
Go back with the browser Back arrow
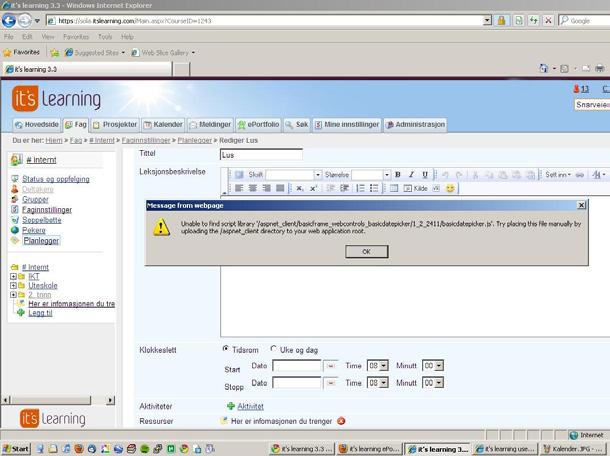[9, 20]
